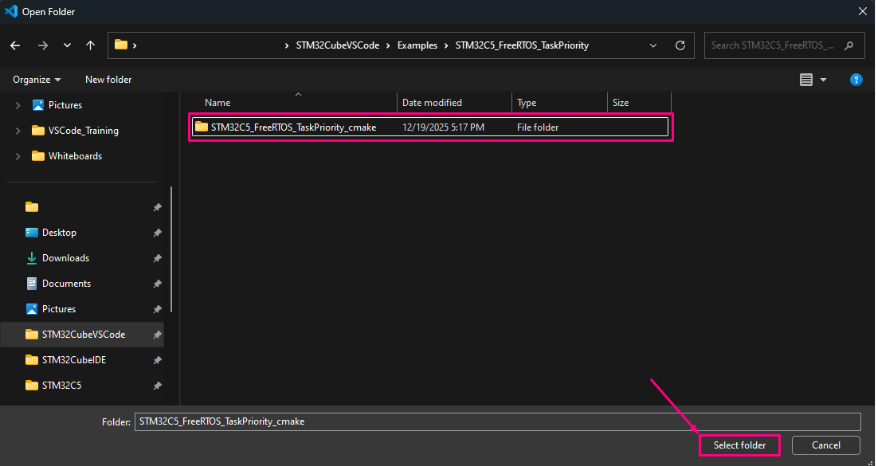The width and height of the screenshot is (876, 466).
Task: Open the blue Help icon
Action: 856,80
